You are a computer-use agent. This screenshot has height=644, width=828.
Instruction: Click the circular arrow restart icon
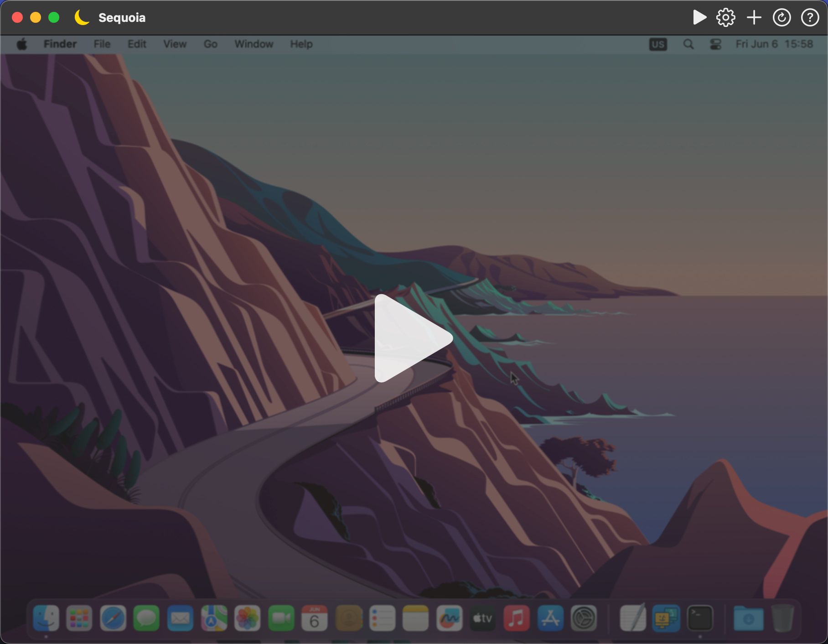(x=781, y=18)
